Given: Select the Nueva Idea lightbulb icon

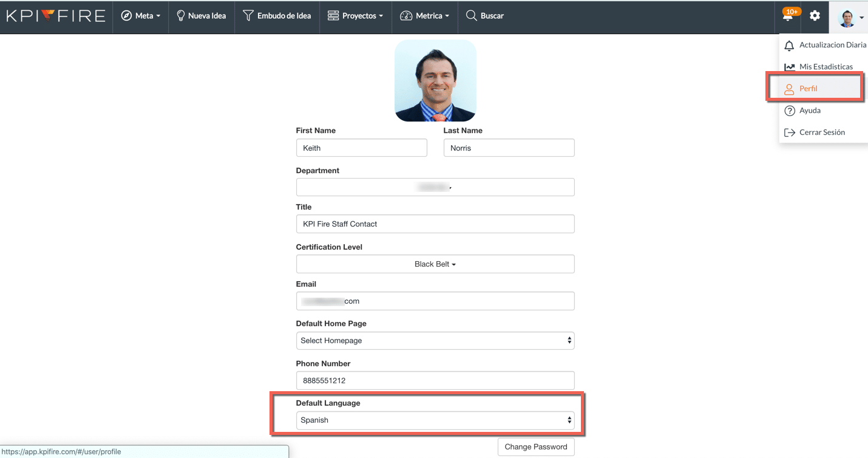Looking at the screenshot, I should point(179,16).
